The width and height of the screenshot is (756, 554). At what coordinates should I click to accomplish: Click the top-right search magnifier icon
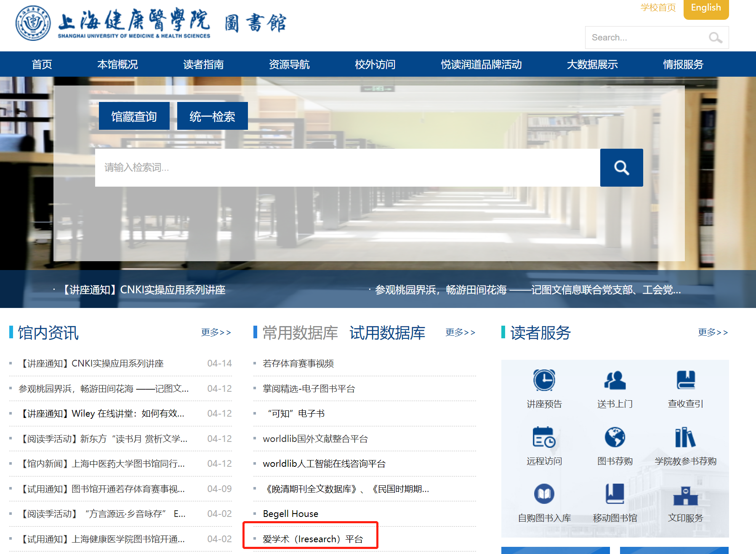(x=715, y=38)
